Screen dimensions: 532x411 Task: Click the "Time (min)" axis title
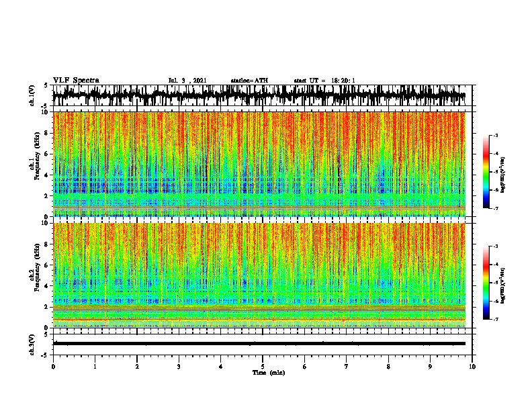tap(269, 373)
